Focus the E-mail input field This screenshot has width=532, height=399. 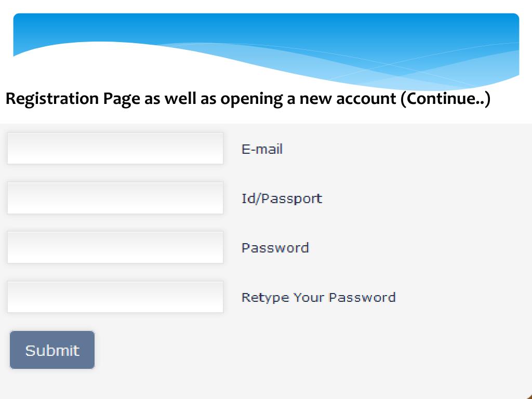(115, 148)
